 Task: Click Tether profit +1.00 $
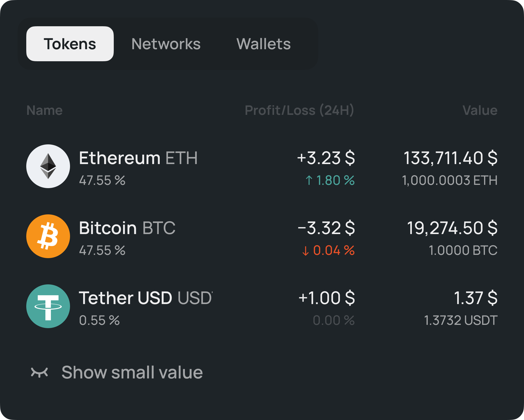(327, 298)
